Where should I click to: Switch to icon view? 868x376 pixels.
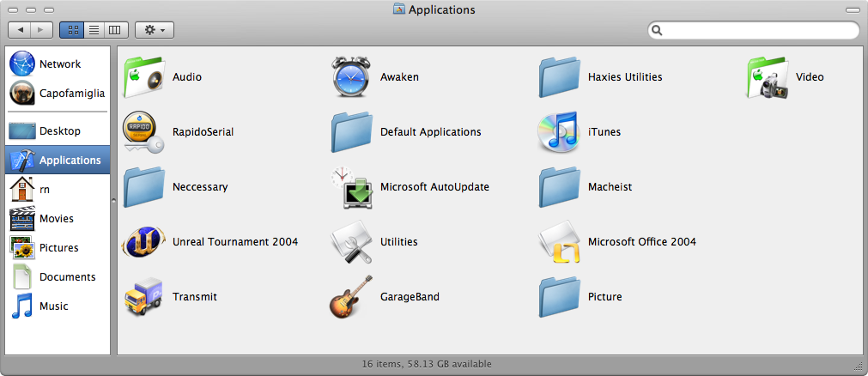tap(71, 30)
